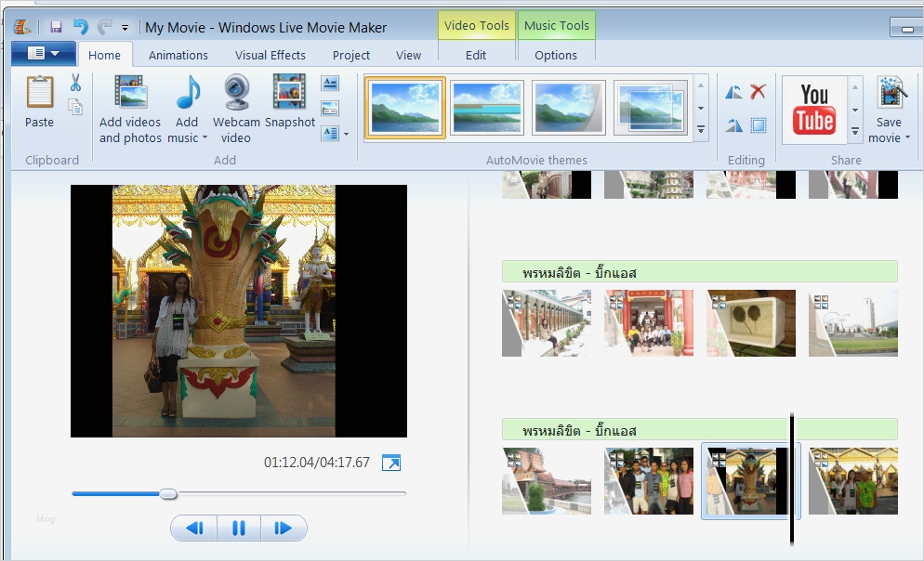Click the Save floppy disk icon

coord(56,27)
